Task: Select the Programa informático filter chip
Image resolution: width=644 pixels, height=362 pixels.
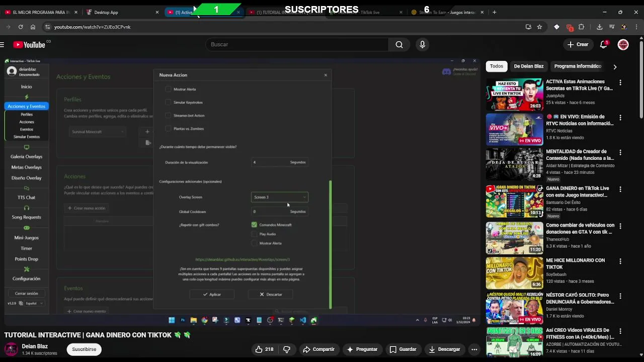Action: [x=578, y=66]
